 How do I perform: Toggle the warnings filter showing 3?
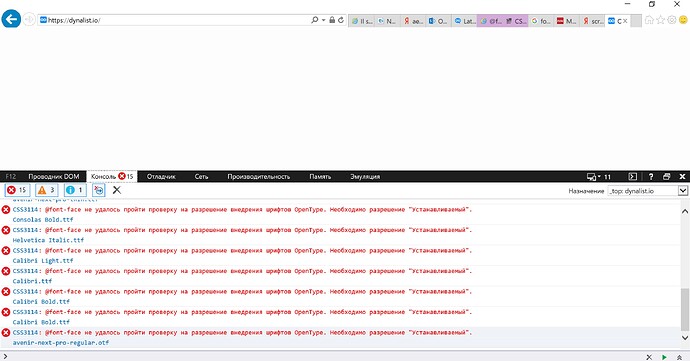click(47, 190)
